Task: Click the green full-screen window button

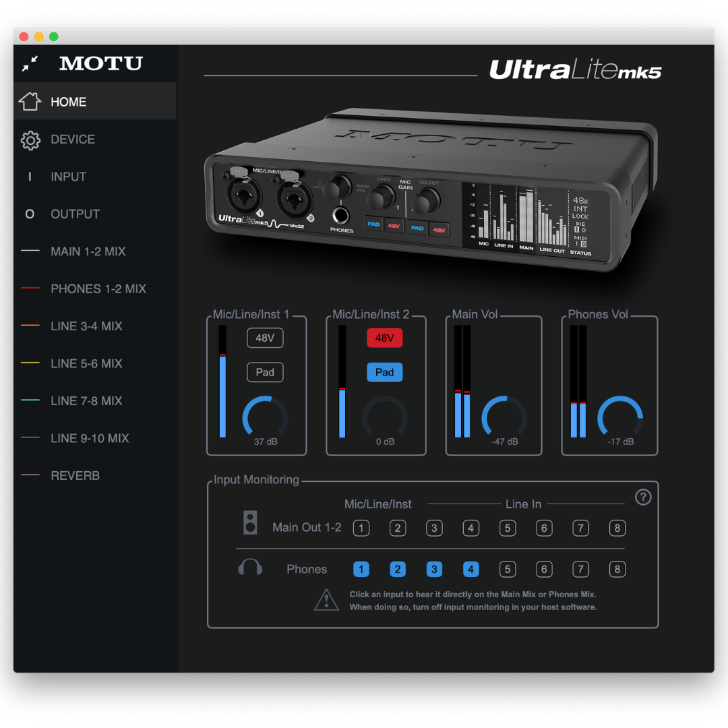Action: 54,36
